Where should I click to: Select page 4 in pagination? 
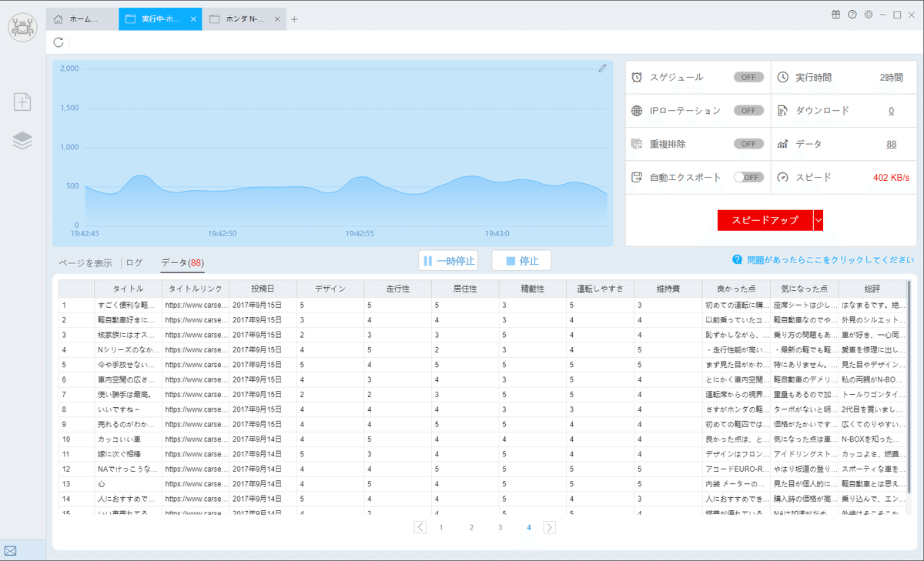pyautogui.click(x=529, y=527)
